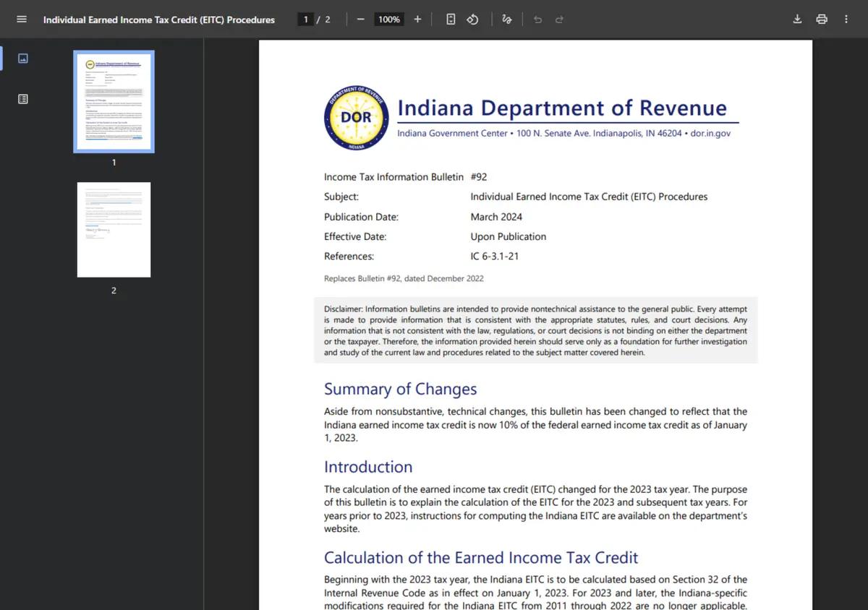Print the document
Screen dimensions: 868x610
[x=822, y=20]
